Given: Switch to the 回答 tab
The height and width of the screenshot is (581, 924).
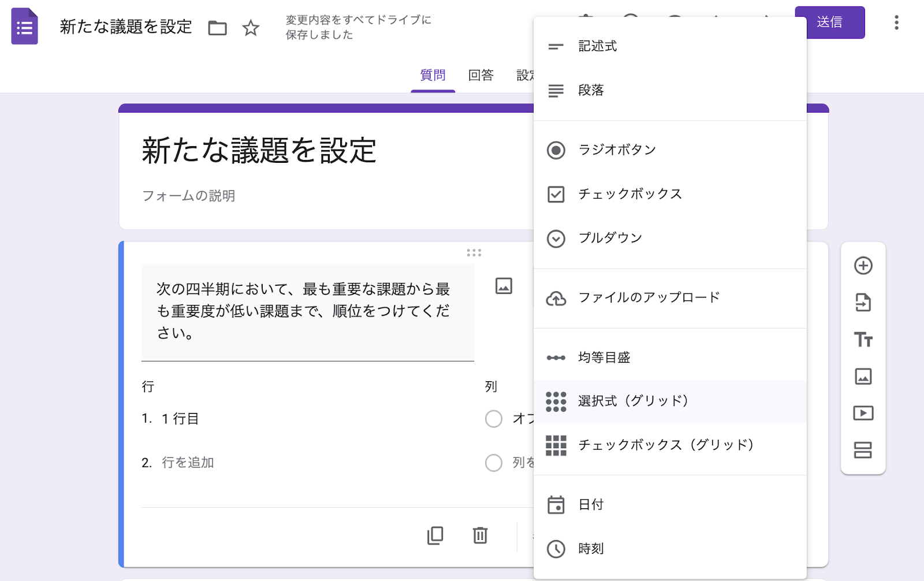Looking at the screenshot, I should click(x=480, y=75).
